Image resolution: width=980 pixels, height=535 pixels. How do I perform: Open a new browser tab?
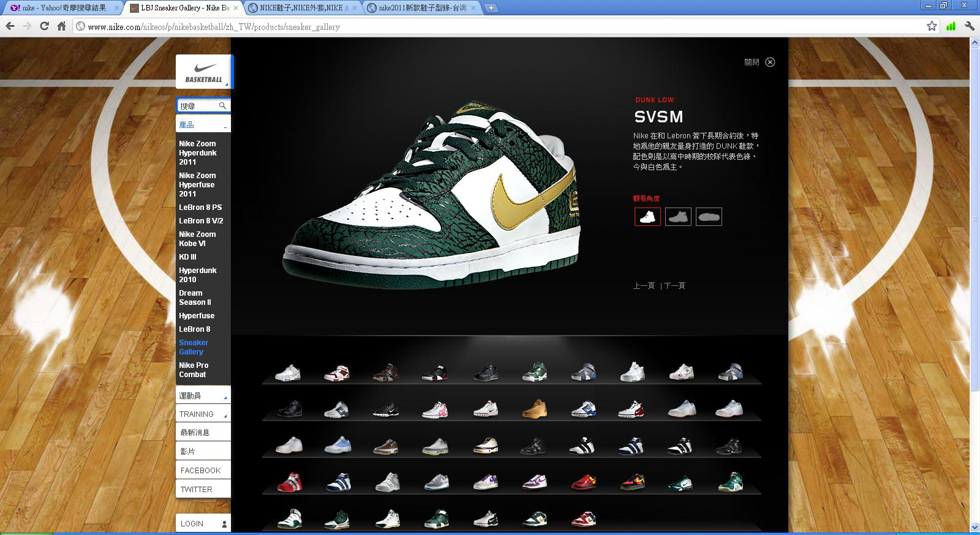491,8
